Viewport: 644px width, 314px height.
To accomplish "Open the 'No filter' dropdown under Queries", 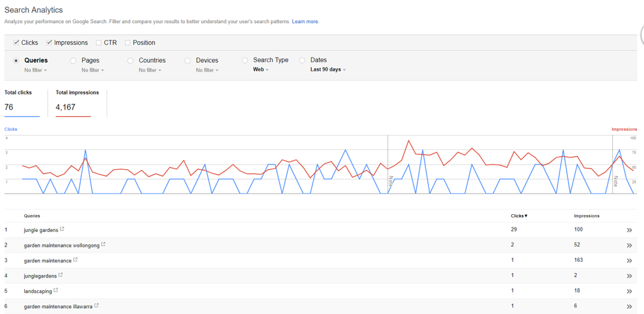I will coord(35,70).
